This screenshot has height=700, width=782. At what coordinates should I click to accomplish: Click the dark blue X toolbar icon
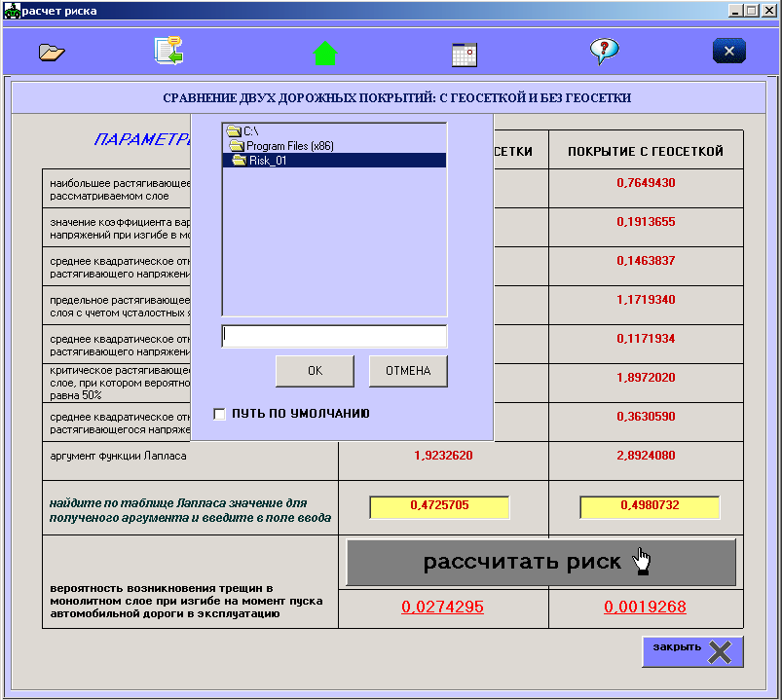coord(729,52)
